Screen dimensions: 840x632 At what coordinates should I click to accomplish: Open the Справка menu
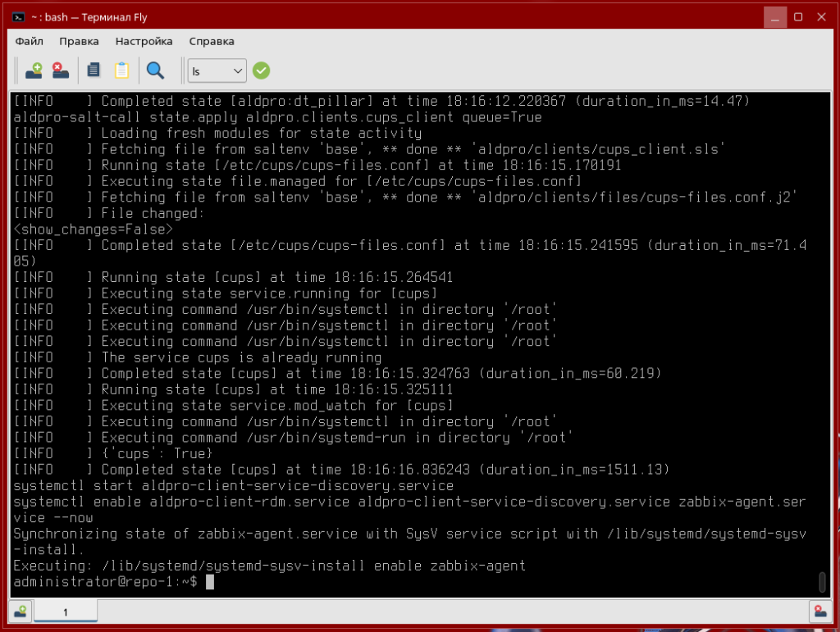(x=212, y=41)
